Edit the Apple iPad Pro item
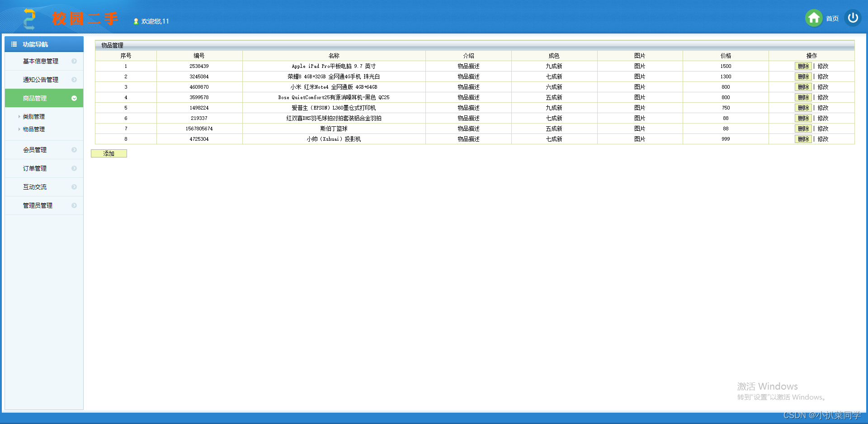Image resolution: width=868 pixels, height=424 pixels. click(x=823, y=66)
